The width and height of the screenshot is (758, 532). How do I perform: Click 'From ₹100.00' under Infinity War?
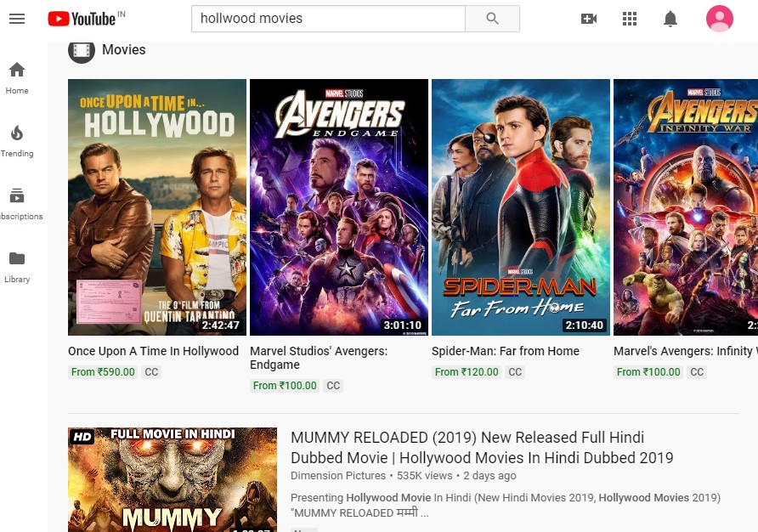(648, 372)
